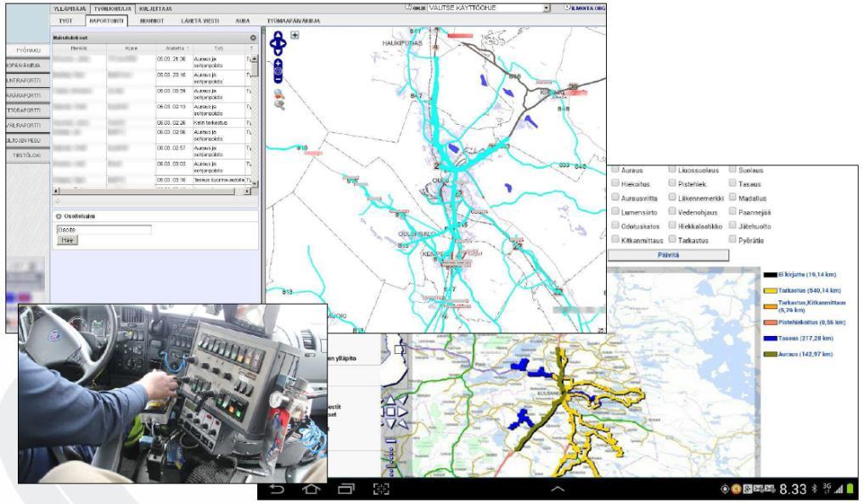Tap the Android back button
The width and height of the screenshot is (864, 504).
coord(278,489)
